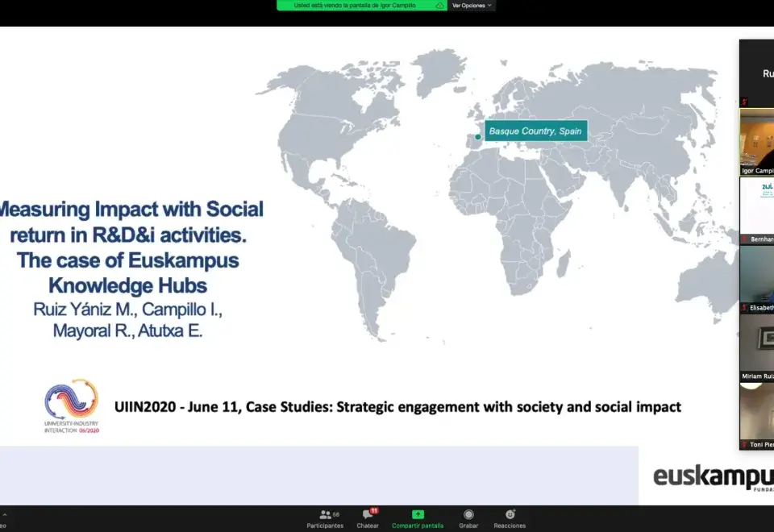
Task: Select Igor Campillo's video thumbnail
Action: click(757, 142)
